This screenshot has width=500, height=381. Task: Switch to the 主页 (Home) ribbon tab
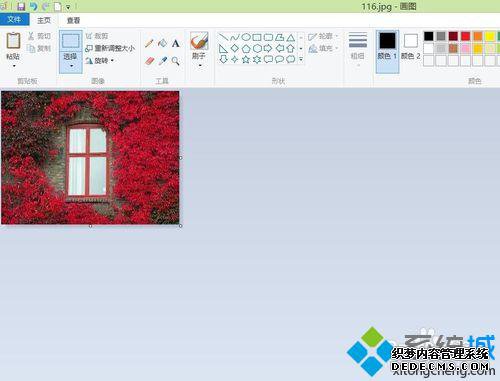(x=44, y=20)
